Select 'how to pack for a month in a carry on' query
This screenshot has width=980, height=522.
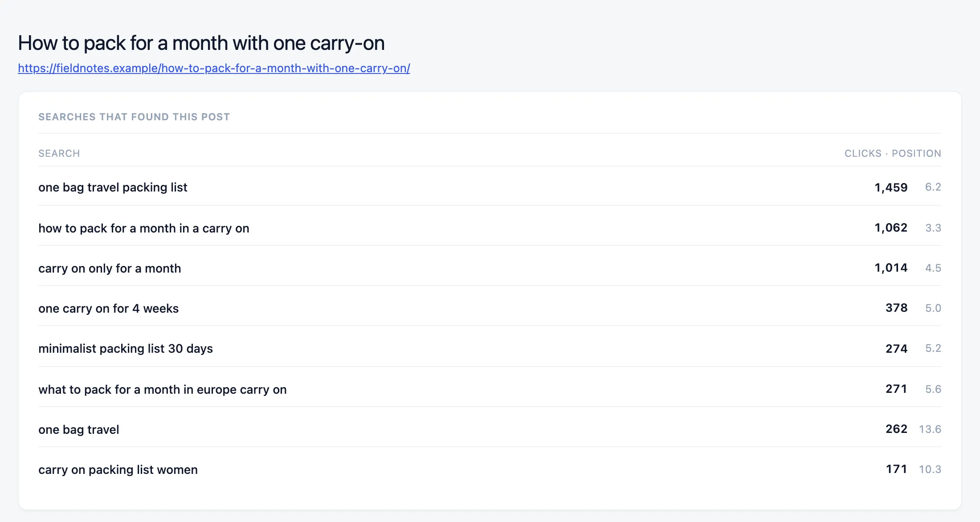click(x=144, y=228)
